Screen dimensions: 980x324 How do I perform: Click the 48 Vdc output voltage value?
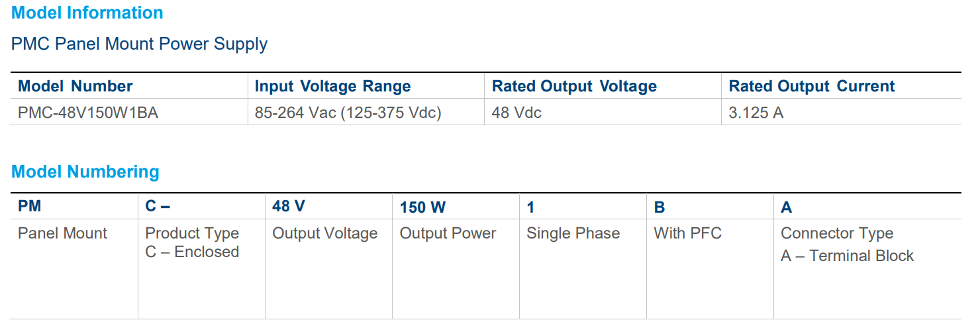click(516, 113)
